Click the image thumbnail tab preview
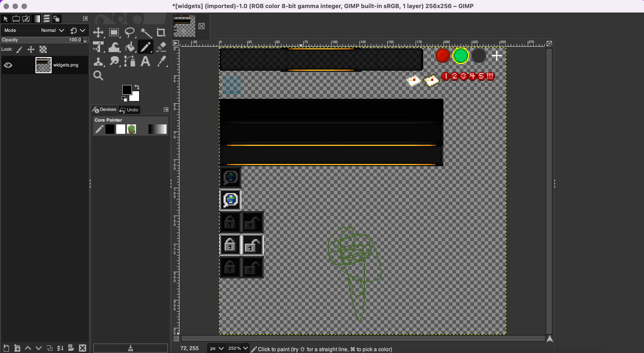 click(184, 26)
